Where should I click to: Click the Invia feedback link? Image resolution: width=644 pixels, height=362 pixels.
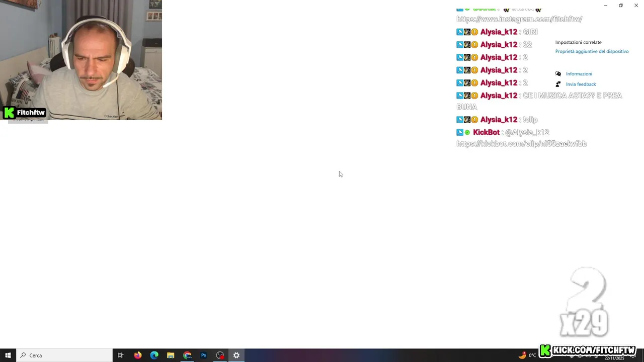click(581, 84)
